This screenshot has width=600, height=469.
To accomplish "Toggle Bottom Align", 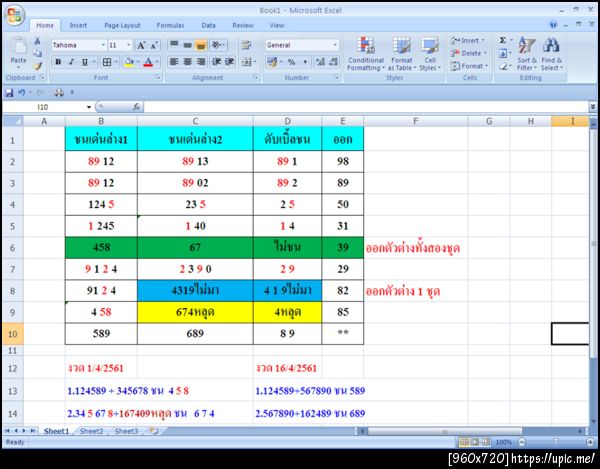I will 201,45.
